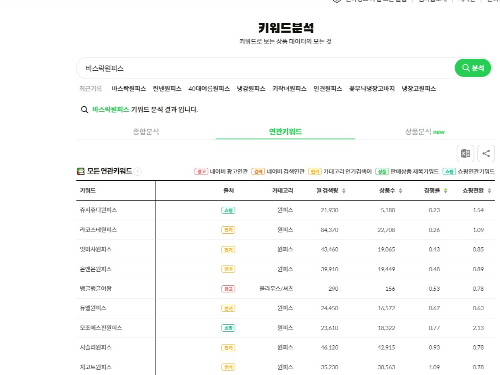Pick recent search 냉장고원피스
Image resolution: width=500 pixels, height=375 pixels.
tap(419, 89)
